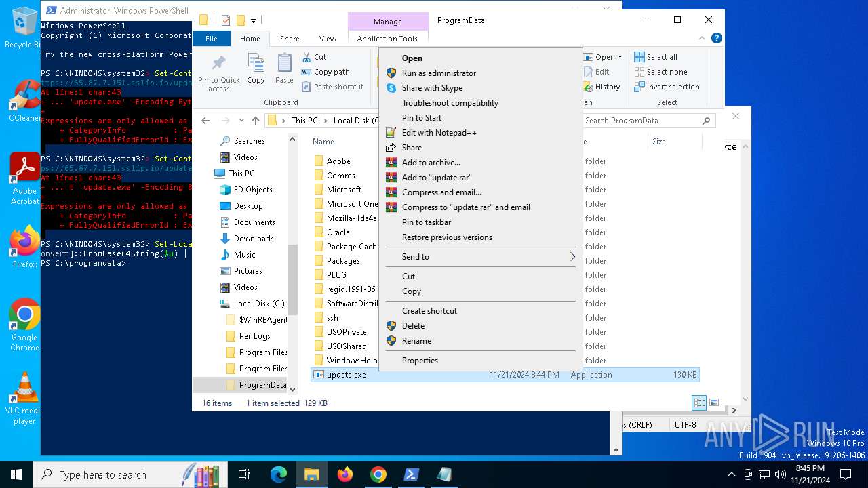The image size is (868, 488).
Task: Click Copy path in ribbon
Action: click(x=325, y=72)
